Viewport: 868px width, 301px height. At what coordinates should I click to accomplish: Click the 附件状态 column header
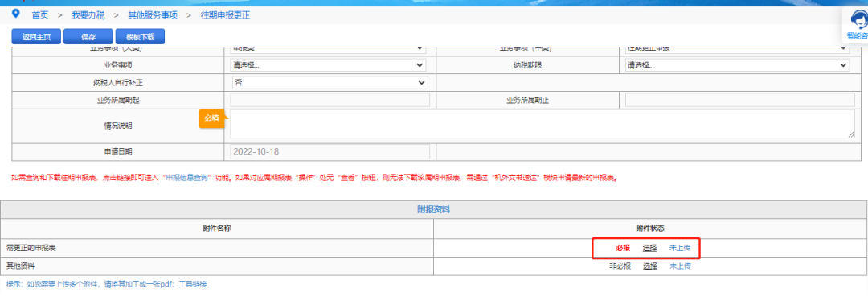[x=650, y=229]
